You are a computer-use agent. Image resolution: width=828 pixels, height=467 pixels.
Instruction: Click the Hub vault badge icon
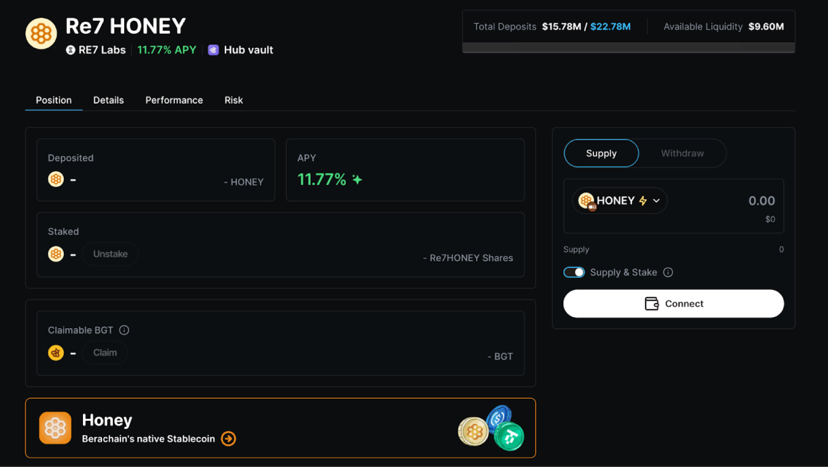click(213, 50)
